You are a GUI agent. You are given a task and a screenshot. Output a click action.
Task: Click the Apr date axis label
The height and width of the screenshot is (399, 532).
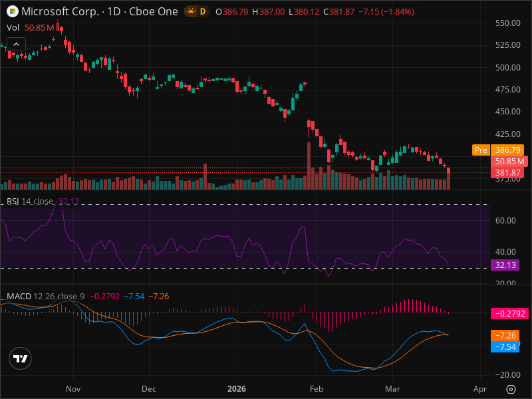pos(479,389)
